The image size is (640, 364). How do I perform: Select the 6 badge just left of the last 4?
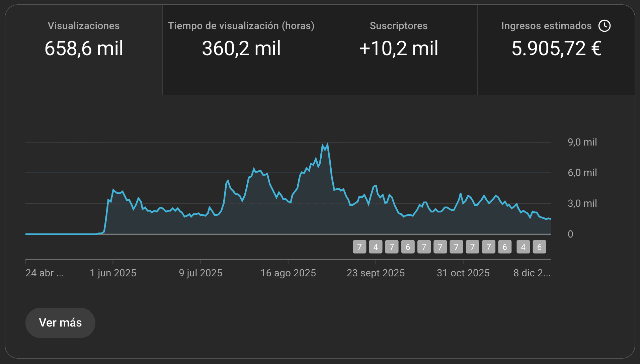[x=504, y=247]
